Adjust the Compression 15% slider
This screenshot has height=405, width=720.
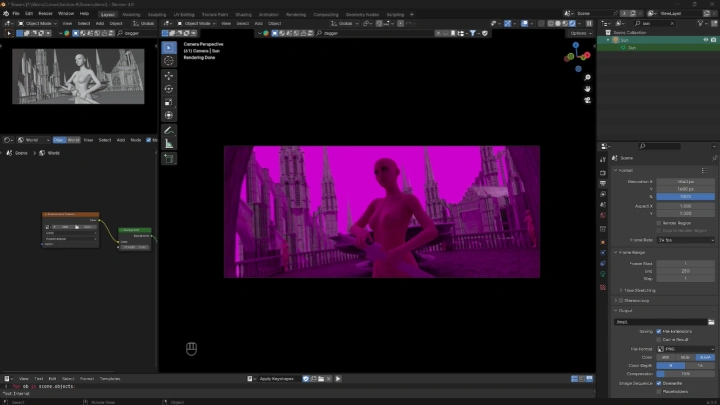(x=686, y=374)
